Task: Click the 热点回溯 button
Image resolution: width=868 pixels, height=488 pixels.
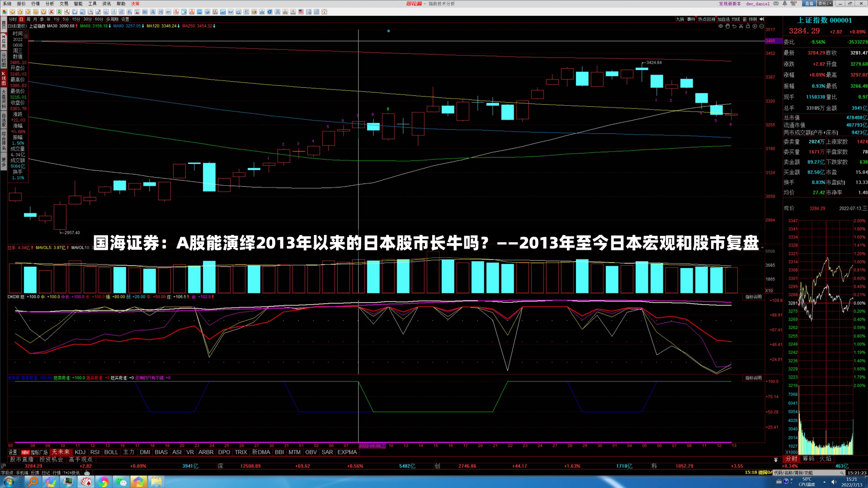Action: coord(707,19)
